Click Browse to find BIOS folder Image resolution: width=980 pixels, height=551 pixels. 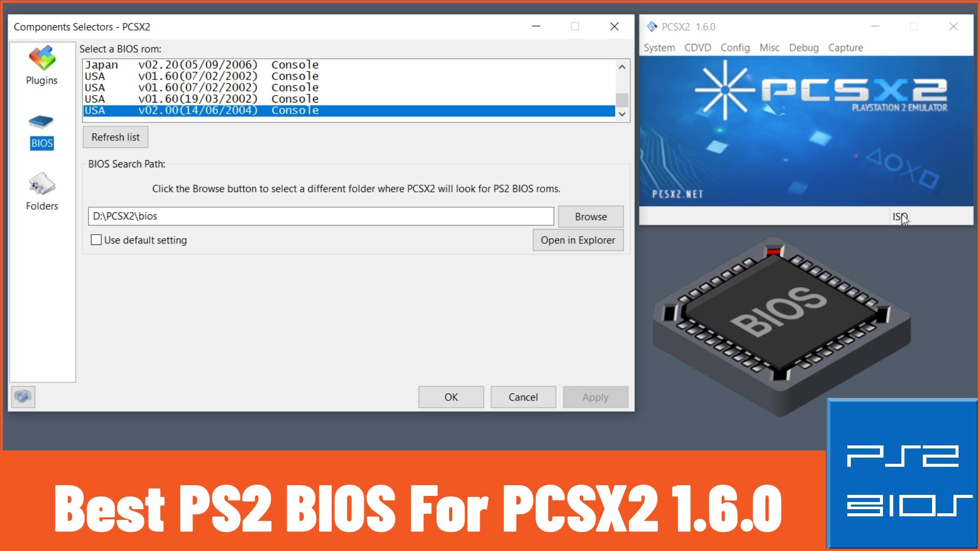pos(590,216)
